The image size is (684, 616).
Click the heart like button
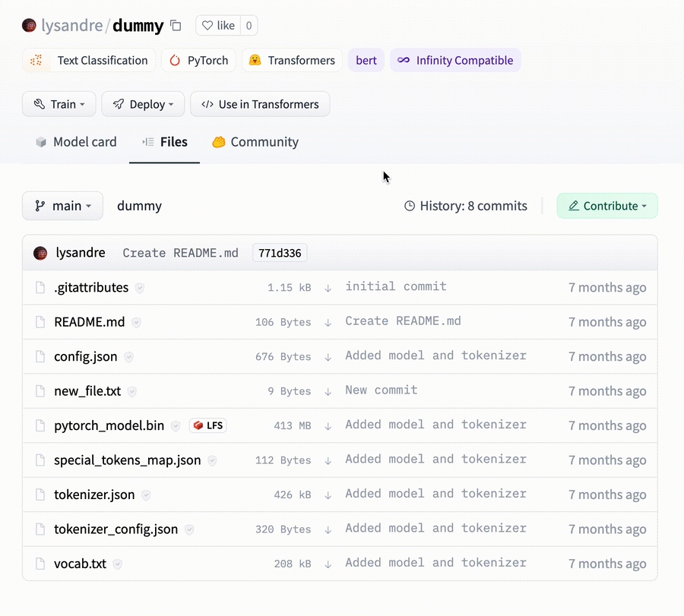click(218, 26)
